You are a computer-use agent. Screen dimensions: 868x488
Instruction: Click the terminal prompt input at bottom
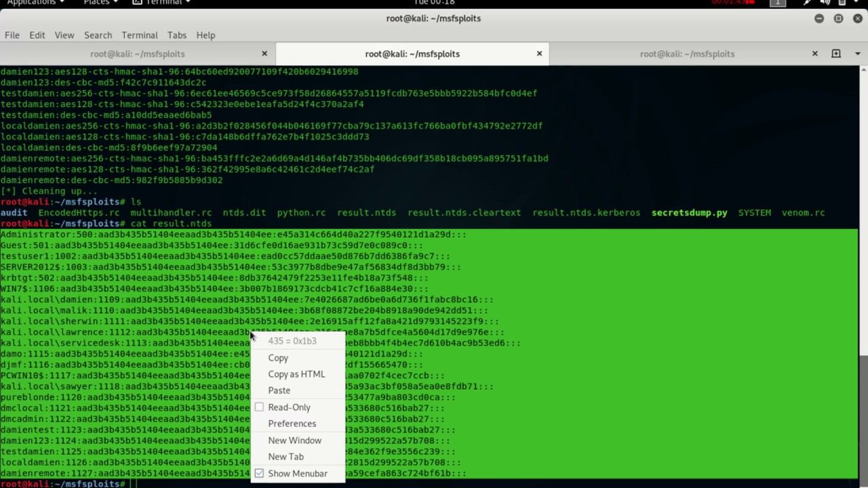134,484
